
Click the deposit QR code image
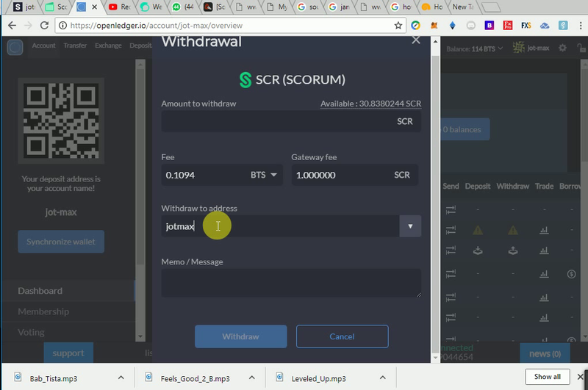pos(61,120)
